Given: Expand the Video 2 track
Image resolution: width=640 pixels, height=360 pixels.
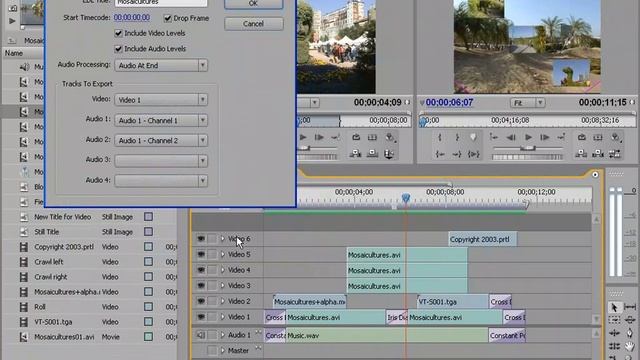Looking at the screenshot, I should (x=222, y=301).
